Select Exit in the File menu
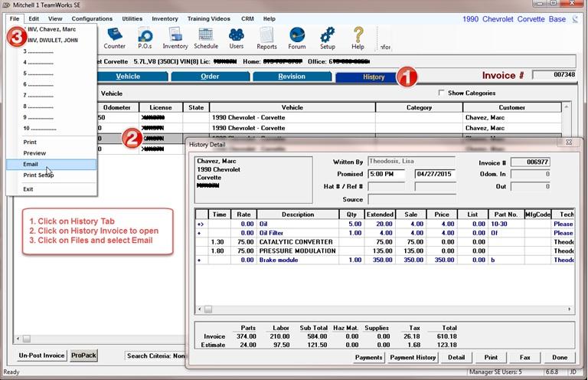The width and height of the screenshot is (588, 380). 51,189
